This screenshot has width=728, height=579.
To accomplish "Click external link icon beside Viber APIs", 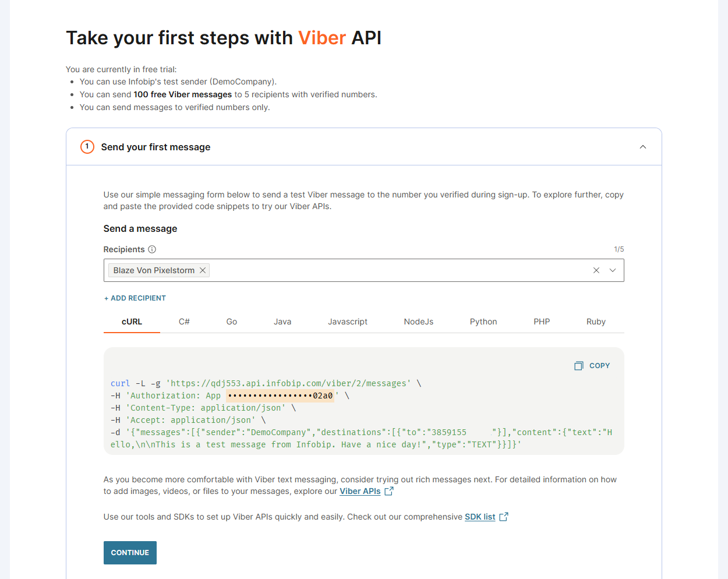I will [x=389, y=491].
